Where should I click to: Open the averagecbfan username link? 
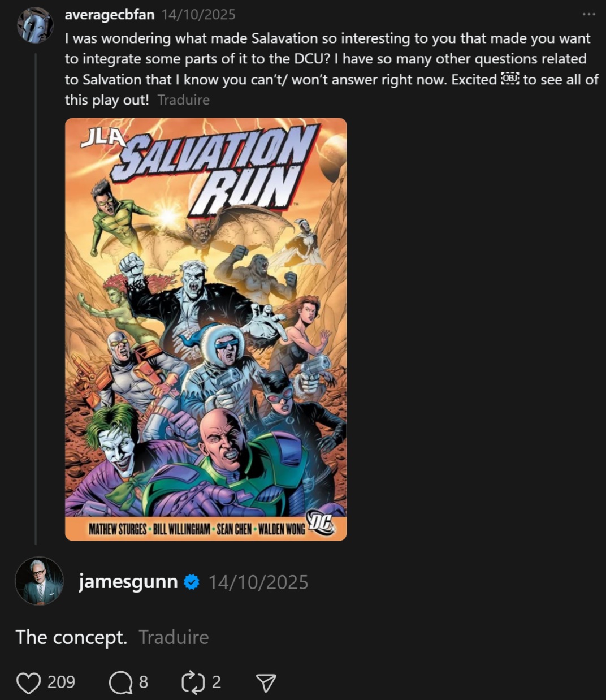(110, 15)
